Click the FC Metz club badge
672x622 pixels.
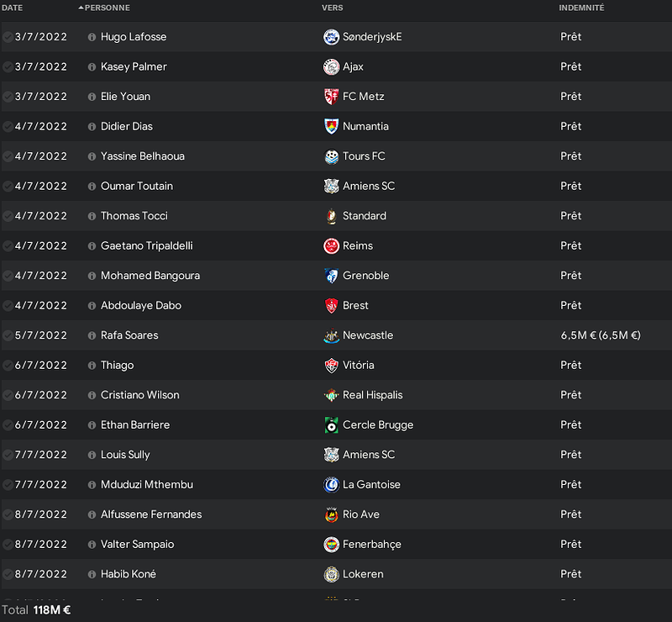click(331, 97)
